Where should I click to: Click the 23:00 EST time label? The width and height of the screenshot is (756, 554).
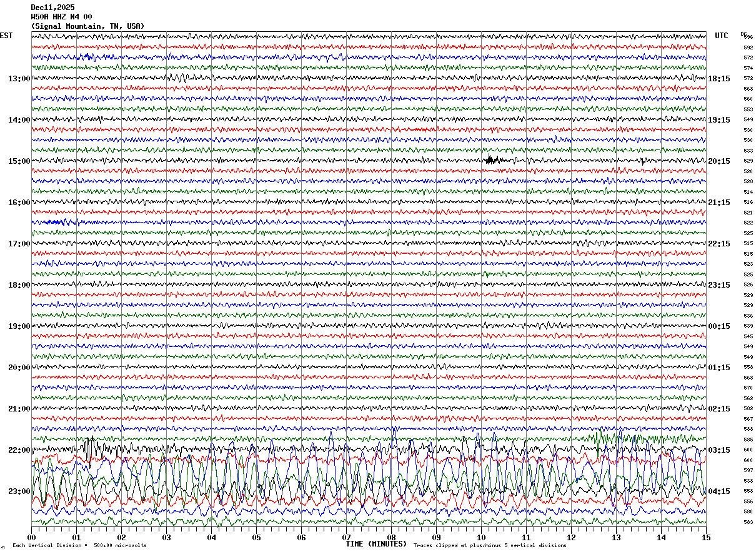(19, 491)
